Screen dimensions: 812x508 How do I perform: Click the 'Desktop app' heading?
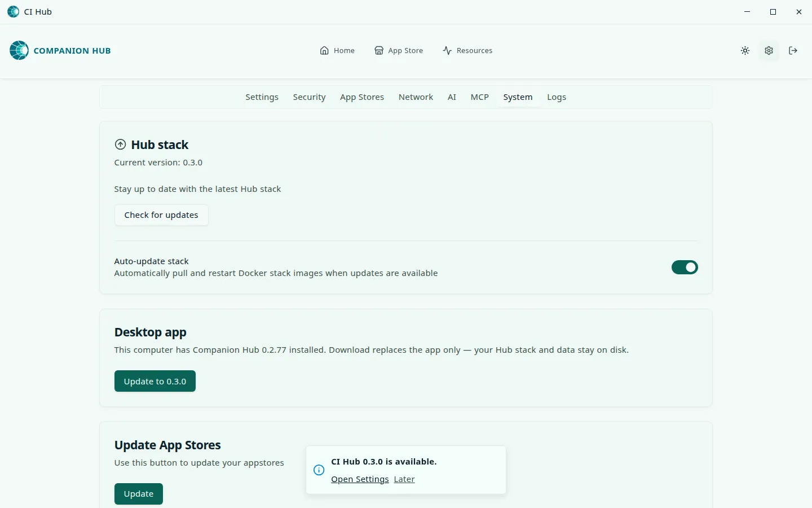(x=151, y=332)
